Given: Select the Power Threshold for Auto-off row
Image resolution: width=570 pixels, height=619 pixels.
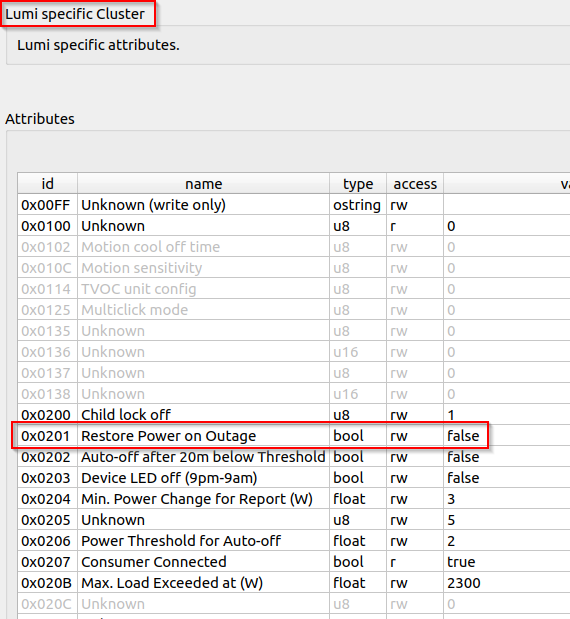Looking at the screenshot, I should tap(294, 540).
